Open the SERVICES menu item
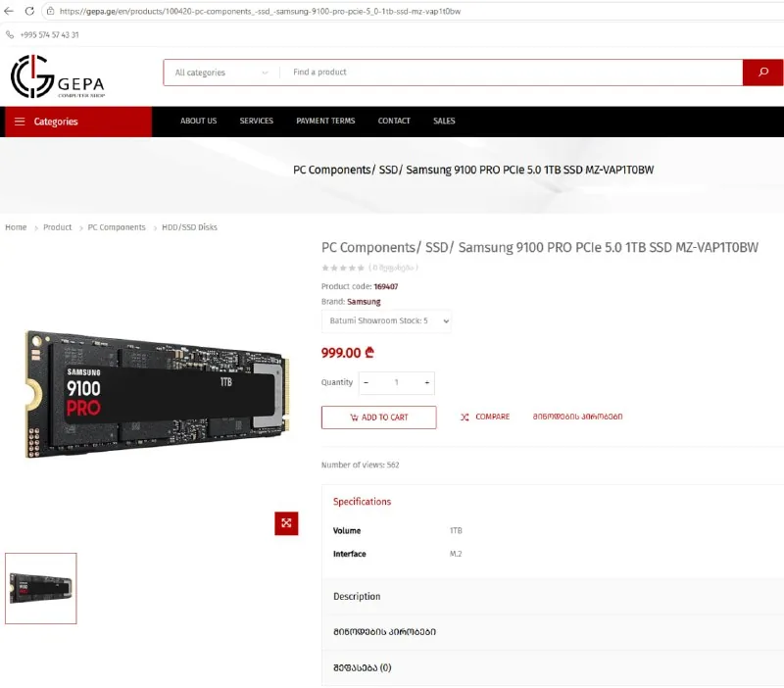784x688 pixels. [x=256, y=121]
